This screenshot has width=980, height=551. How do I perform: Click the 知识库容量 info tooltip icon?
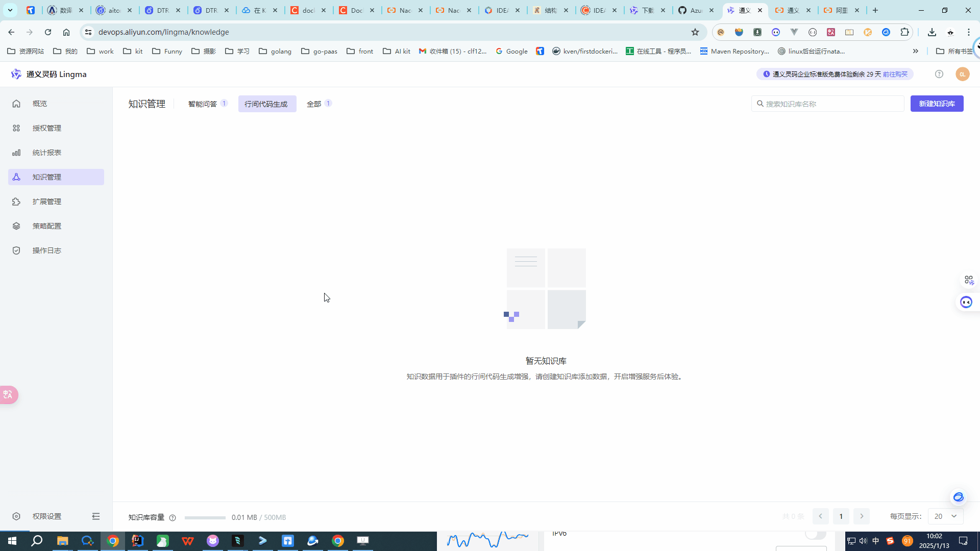(173, 518)
